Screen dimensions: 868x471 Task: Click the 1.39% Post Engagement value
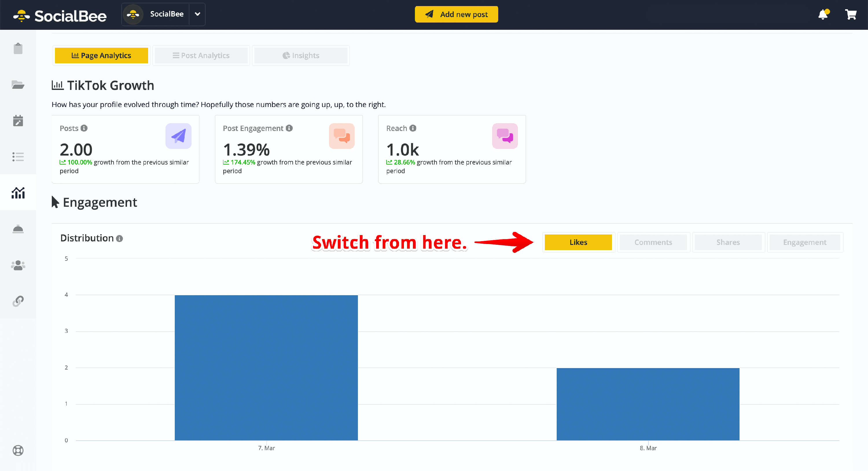tap(246, 149)
